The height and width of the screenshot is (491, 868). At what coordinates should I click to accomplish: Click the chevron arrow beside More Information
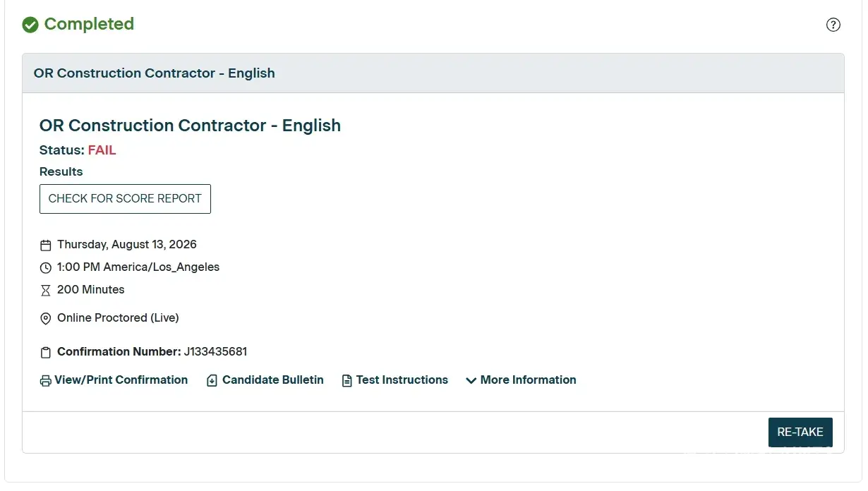[471, 380]
